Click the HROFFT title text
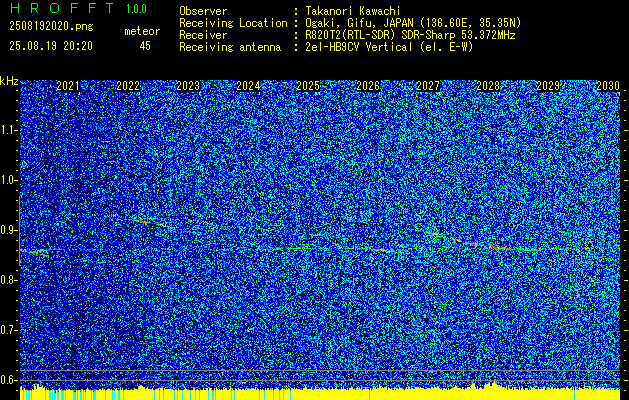 tap(62, 8)
